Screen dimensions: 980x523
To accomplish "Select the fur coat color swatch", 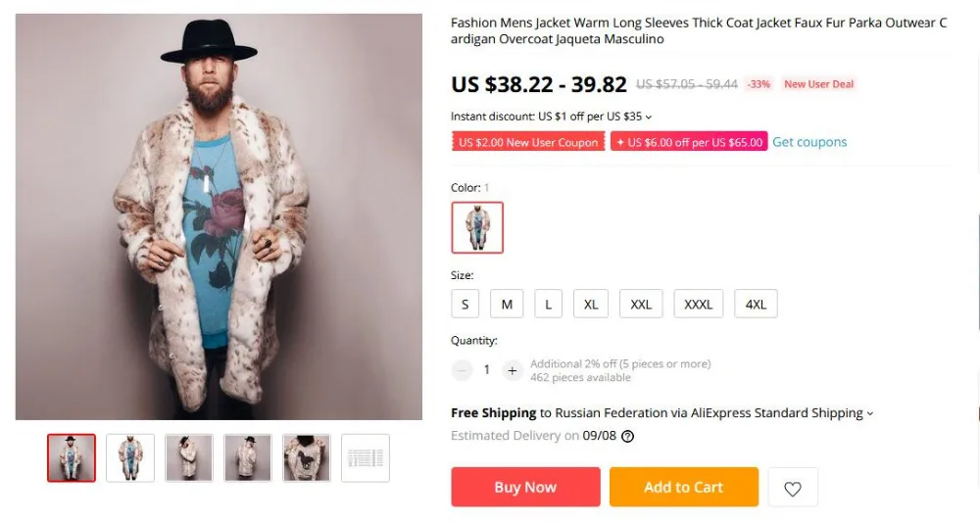I will tap(477, 227).
